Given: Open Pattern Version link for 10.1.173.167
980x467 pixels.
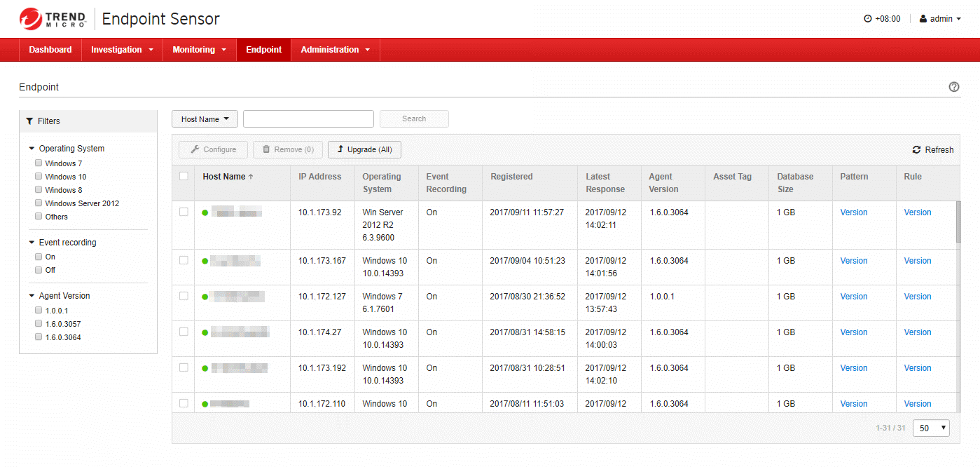Looking at the screenshot, I should point(853,261).
